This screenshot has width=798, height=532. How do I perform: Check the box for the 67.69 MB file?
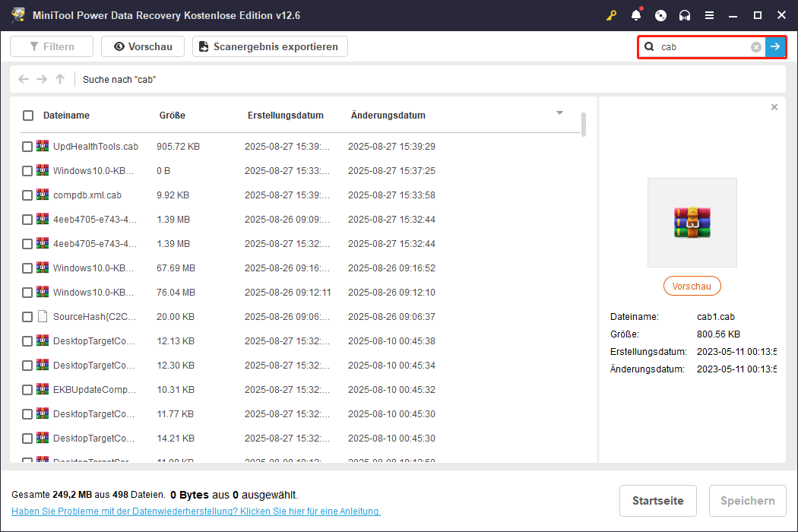27,268
